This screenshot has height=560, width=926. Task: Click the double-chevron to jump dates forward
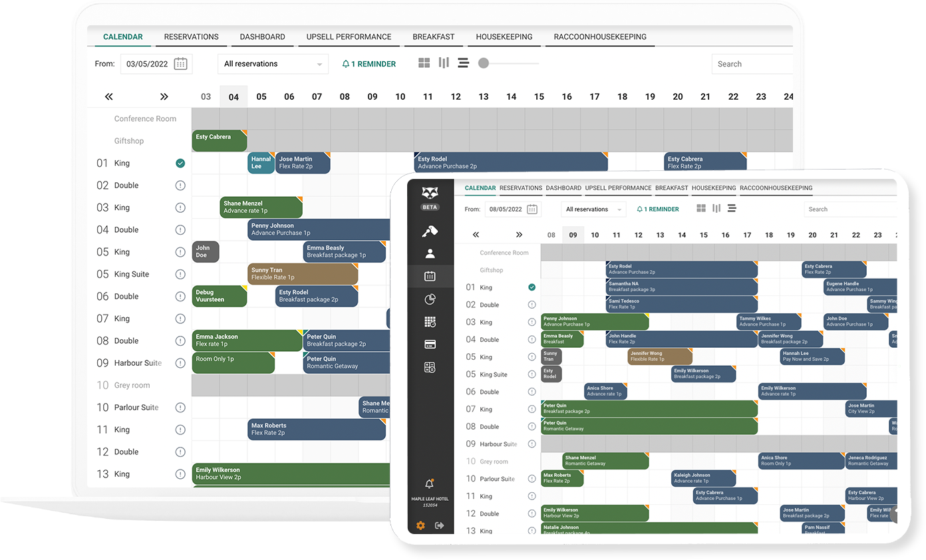coord(164,96)
